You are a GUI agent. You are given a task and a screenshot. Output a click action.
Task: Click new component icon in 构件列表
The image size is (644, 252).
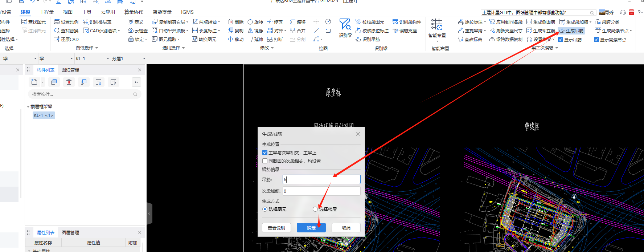pyautogui.click(x=34, y=82)
